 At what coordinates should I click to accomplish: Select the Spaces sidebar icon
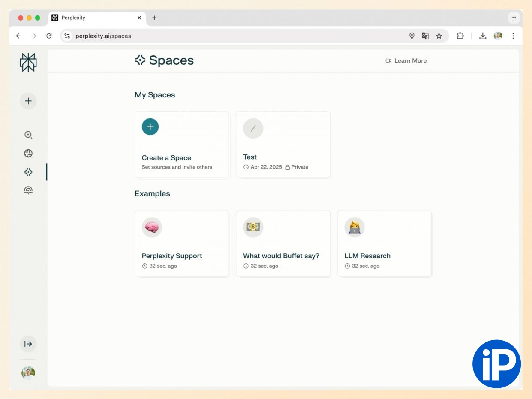[x=28, y=172]
